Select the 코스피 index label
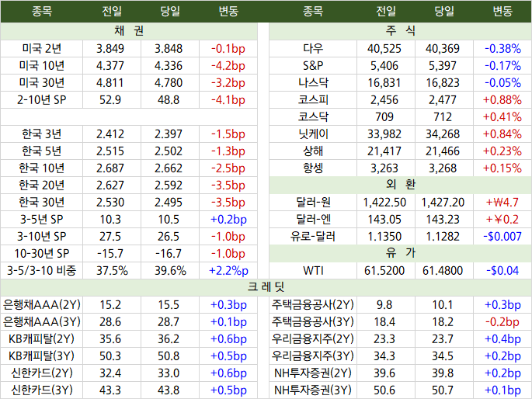Image resolution: width=532 pixels, height=399 pixels. click(313, 100)
